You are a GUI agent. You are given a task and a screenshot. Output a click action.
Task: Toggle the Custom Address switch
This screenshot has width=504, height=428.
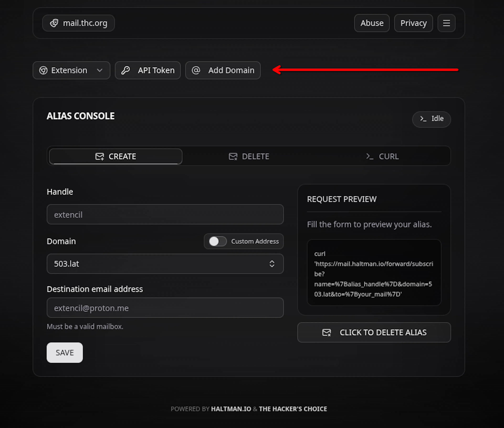point(218,241)
